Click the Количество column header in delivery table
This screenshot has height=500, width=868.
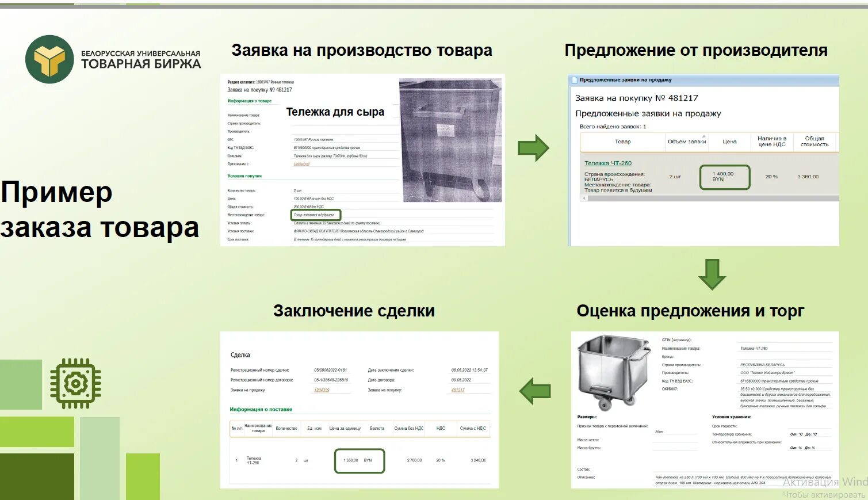pos(286,428)
